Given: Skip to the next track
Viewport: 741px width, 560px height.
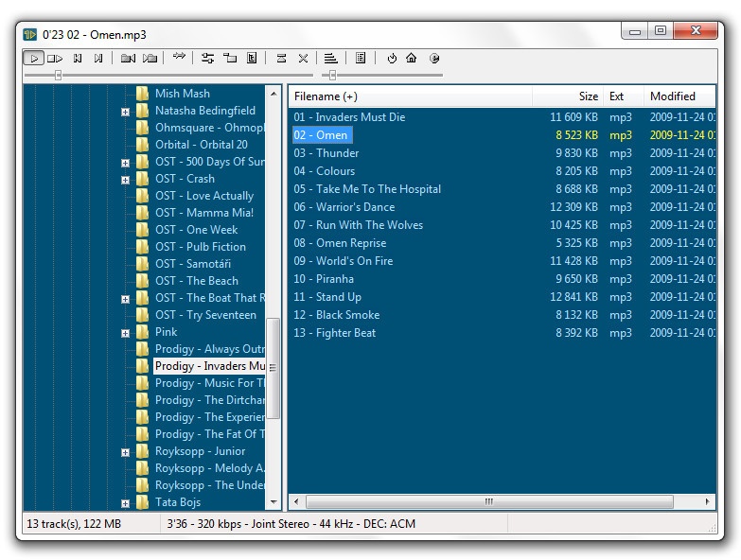Looking at the screenshot, I should coord(98,59).
